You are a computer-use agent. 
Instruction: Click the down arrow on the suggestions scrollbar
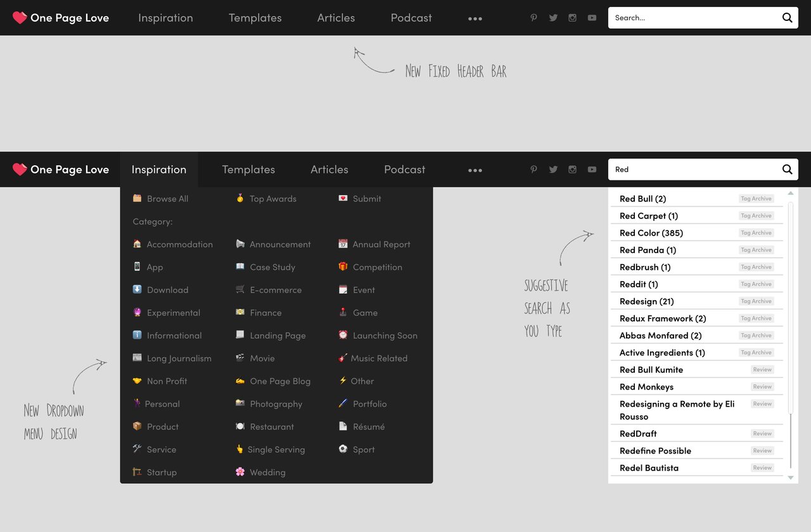pyautogui.click(x=790, y=478)
